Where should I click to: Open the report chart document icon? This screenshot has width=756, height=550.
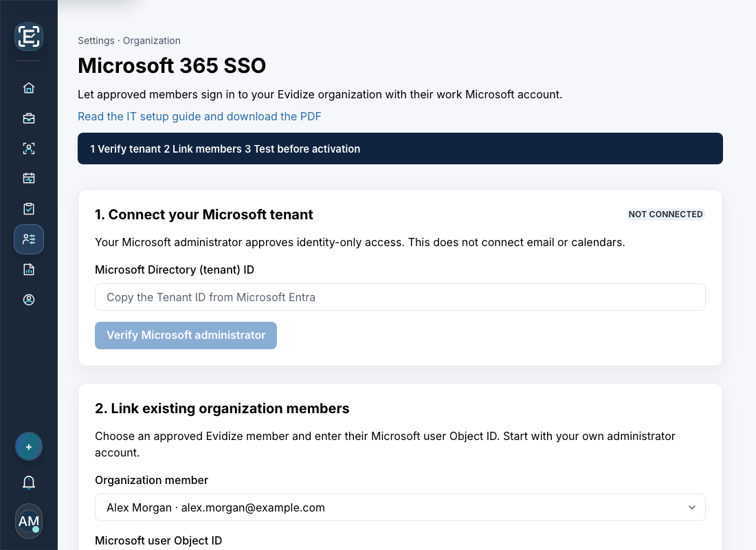pyautogui.click(x=29, y=269)
